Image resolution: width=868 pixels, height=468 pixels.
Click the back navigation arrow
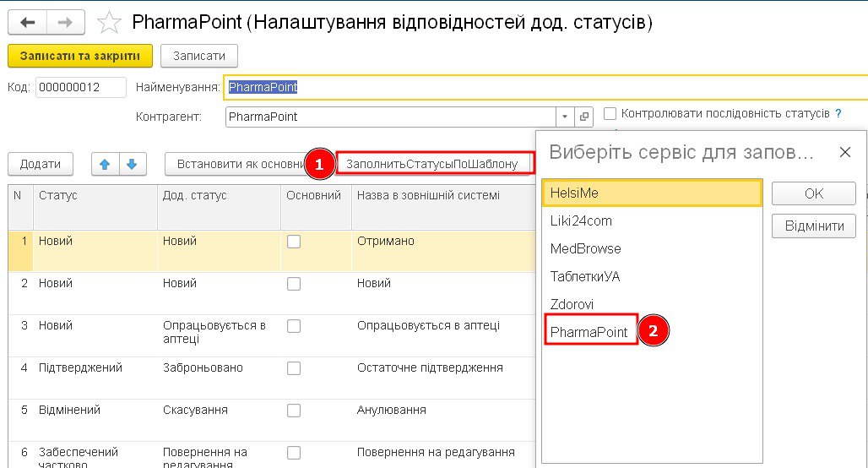click(x=28, y=22)
